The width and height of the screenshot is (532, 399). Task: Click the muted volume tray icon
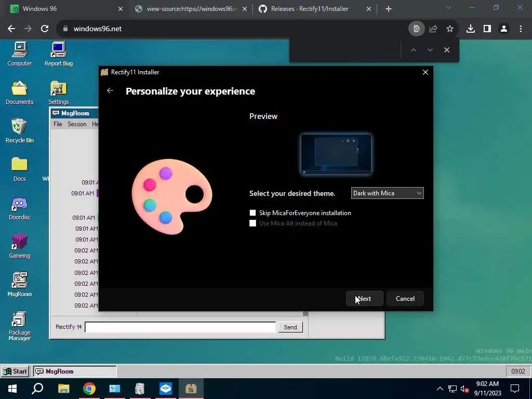click(464, 389)
